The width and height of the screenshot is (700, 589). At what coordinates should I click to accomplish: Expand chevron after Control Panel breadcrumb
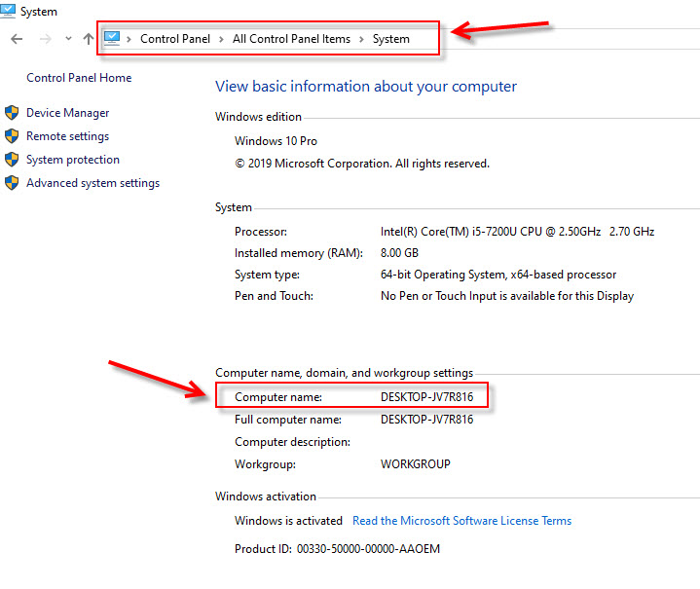tap(221, 39)
